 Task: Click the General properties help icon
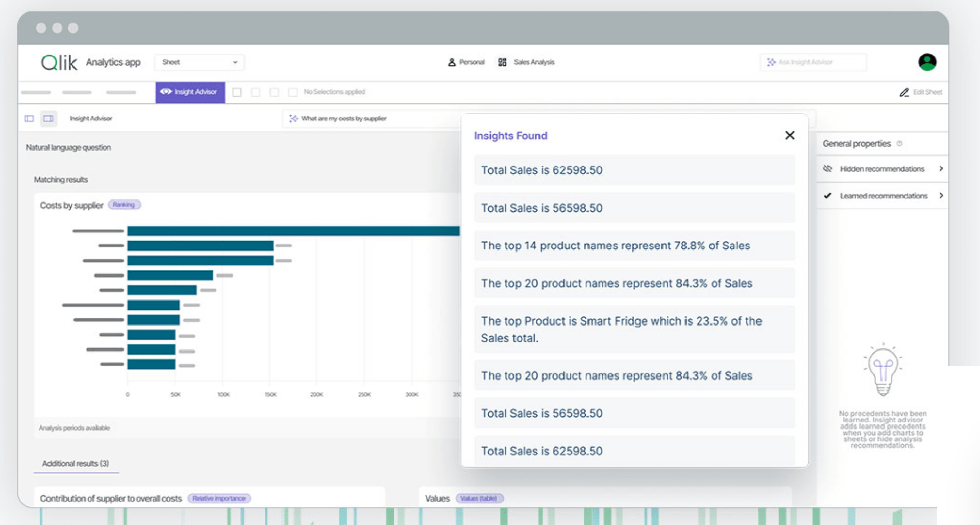[899, 144]
